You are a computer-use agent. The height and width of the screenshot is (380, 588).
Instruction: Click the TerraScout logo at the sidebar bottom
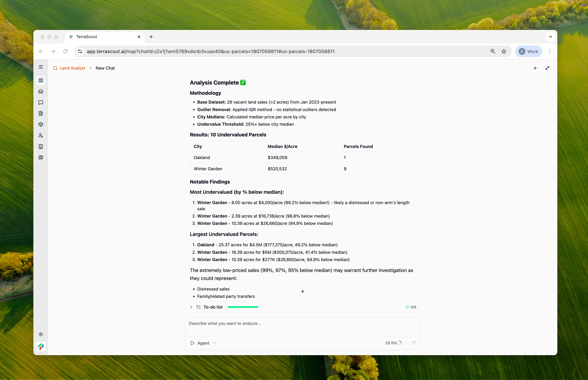point(41,346)
